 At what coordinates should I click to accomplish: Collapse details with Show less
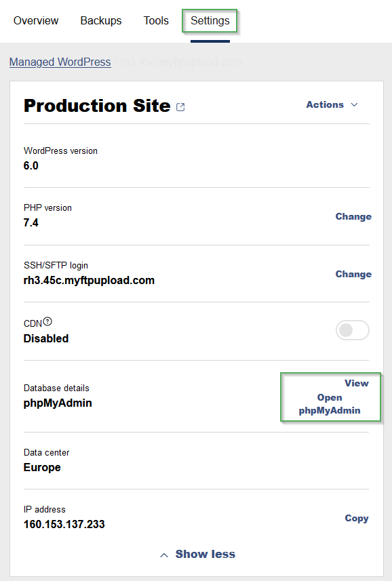click(205, 554)
